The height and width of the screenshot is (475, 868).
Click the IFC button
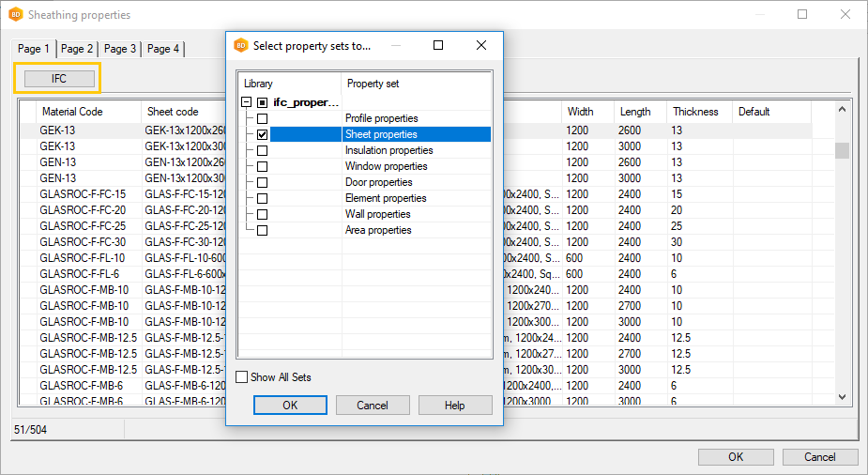coord(59,79)
